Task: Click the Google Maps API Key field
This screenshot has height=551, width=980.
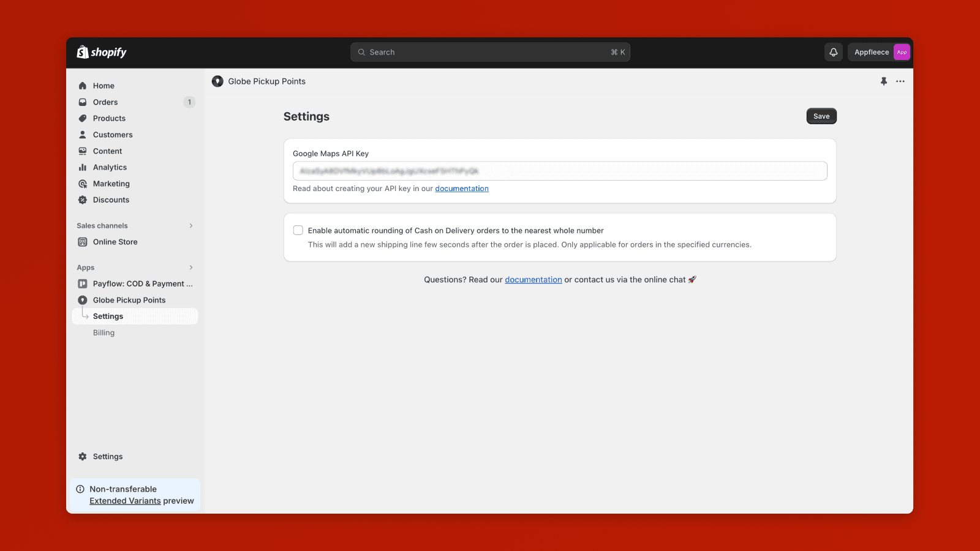Action: (560, 171)
